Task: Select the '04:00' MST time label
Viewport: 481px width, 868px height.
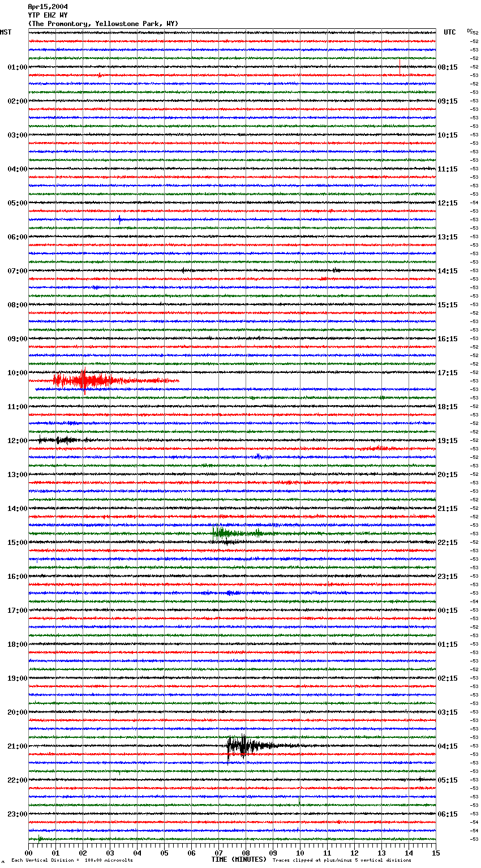Action: coord(17,169)
